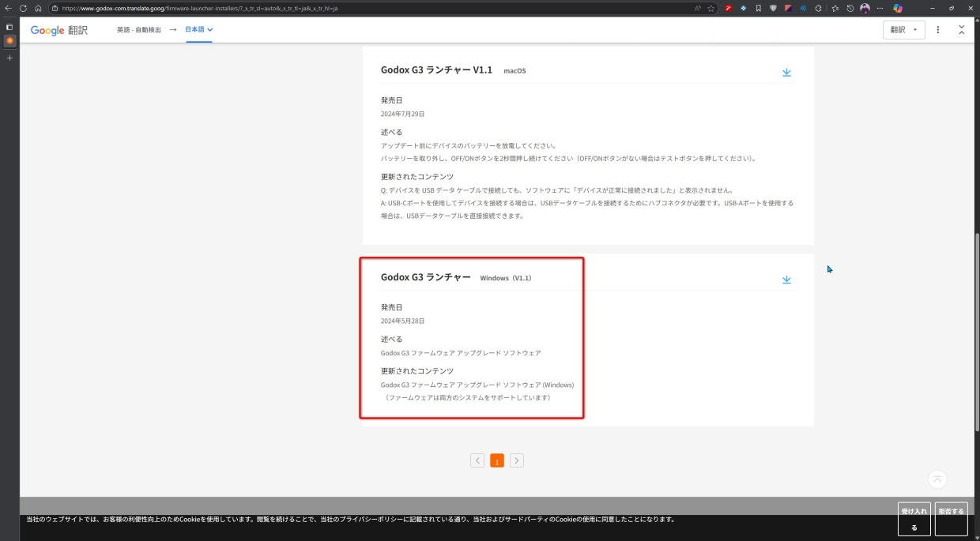
Task: Select source language 英語 - 自動検出
Action: [x=138, y=30]
